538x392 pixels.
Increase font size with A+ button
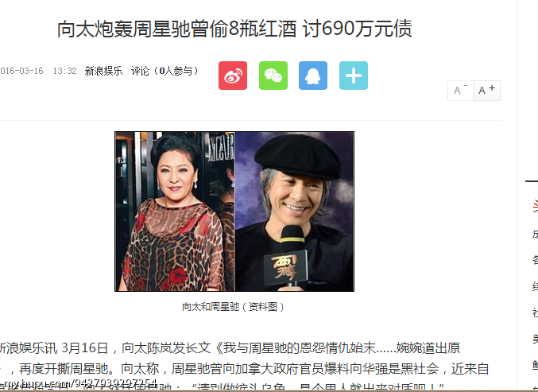[x=487, y=91]
